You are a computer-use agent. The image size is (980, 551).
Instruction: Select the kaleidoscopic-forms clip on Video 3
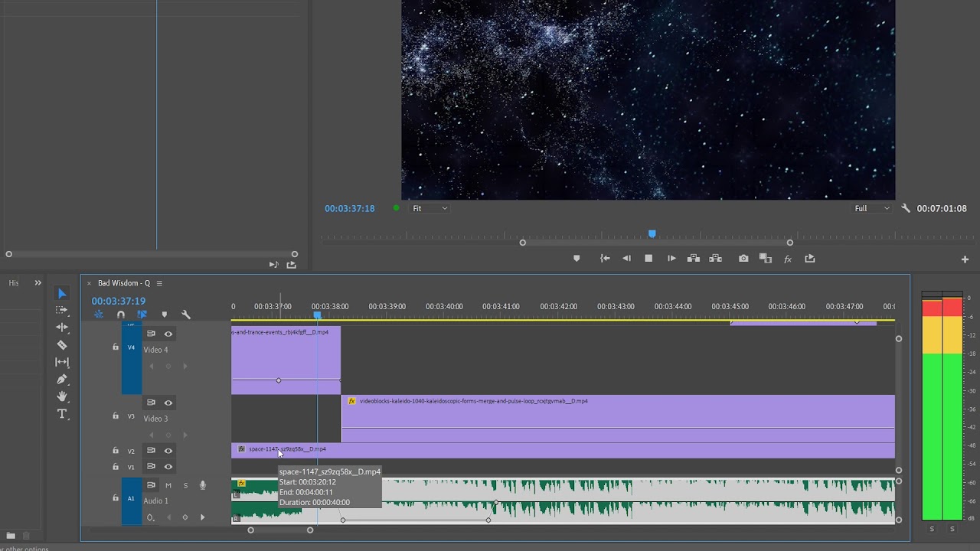(x=618, y=419)
